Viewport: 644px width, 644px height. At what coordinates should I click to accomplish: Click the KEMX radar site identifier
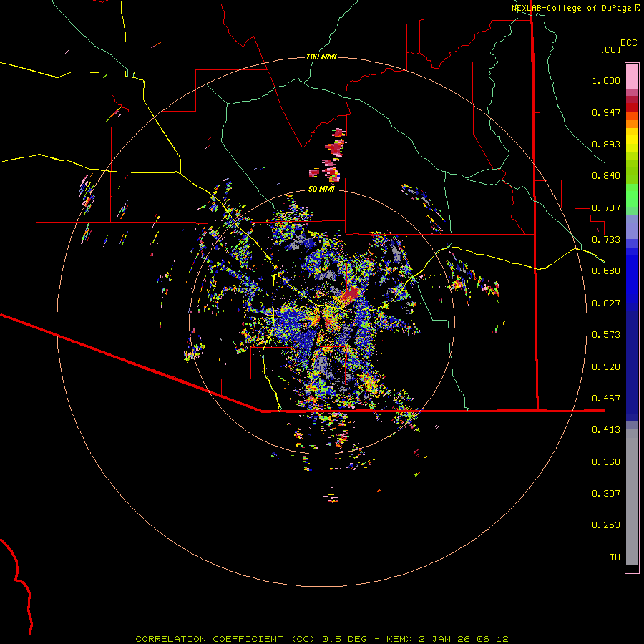pos(401,639)
